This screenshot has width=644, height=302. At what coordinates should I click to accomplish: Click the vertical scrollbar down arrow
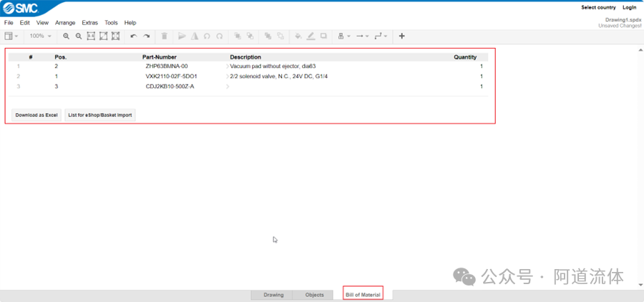tap(640, 285)
